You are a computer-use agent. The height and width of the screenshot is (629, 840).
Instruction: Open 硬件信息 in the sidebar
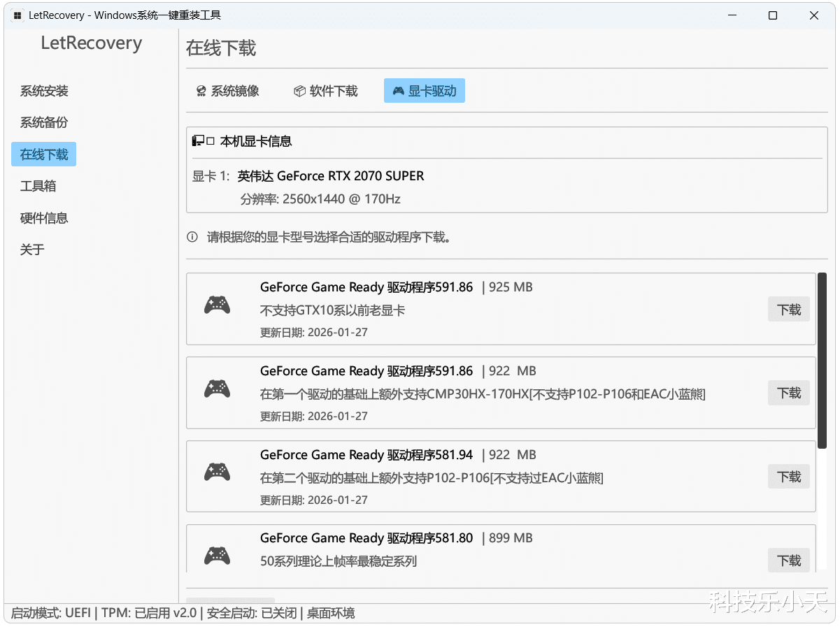pos(44,218)
